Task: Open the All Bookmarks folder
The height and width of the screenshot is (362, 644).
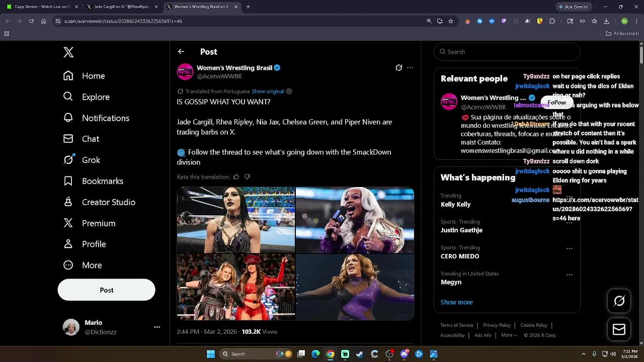Action: click(x=622, y=34)
